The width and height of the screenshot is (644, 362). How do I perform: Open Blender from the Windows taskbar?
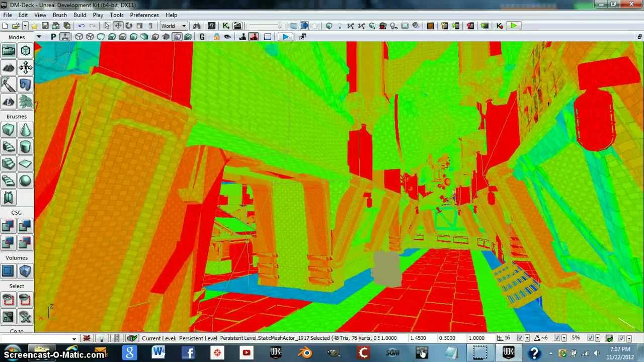(x=305, y=352)
